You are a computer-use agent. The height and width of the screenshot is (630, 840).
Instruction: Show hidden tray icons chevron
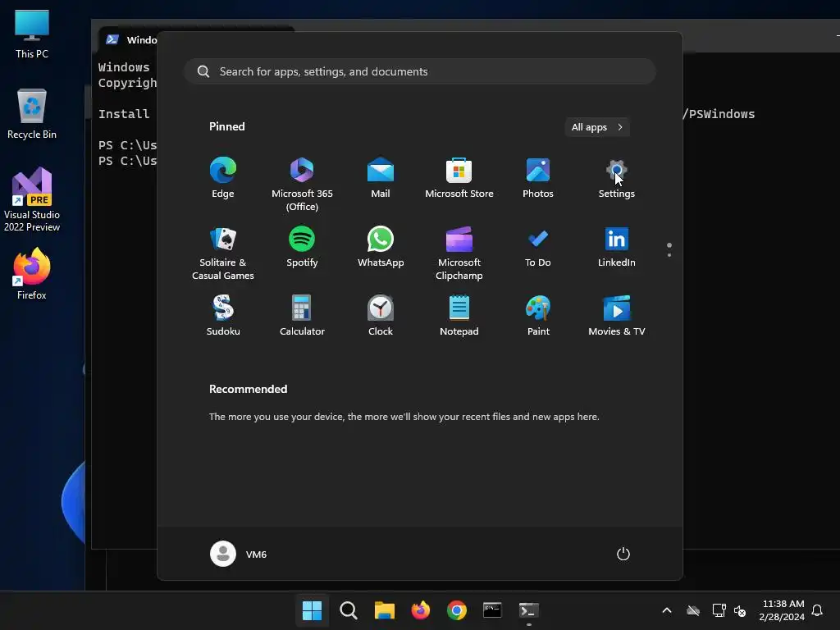tap(667, 610)
